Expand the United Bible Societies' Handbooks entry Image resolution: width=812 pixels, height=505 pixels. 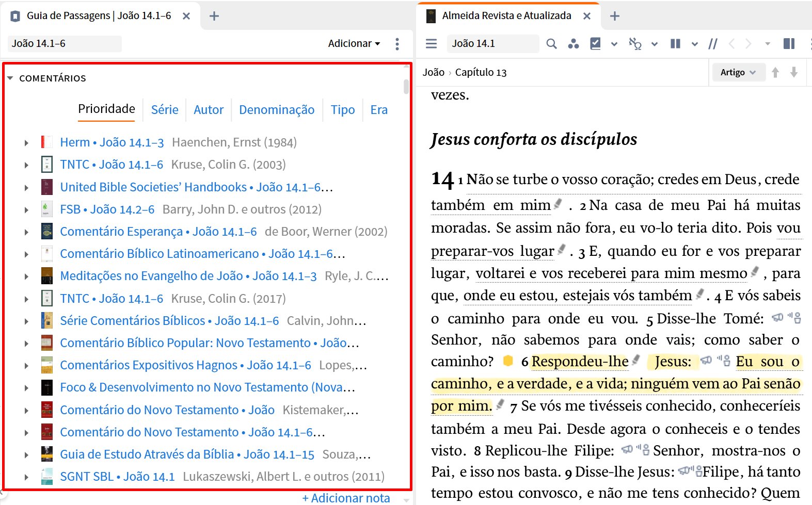tap(26, 188)
